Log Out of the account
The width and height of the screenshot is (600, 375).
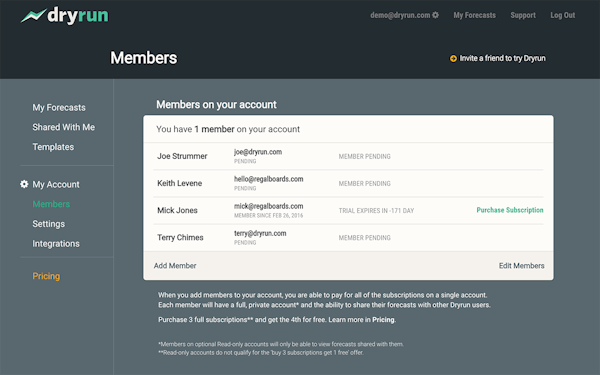pyautogui.click(x=562, y=15)
